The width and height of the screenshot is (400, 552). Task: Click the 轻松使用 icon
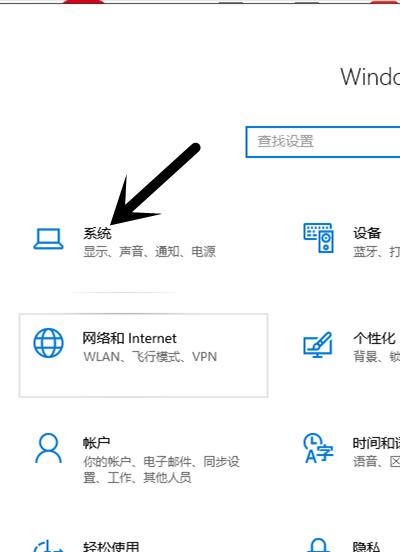tap(49, 545)
